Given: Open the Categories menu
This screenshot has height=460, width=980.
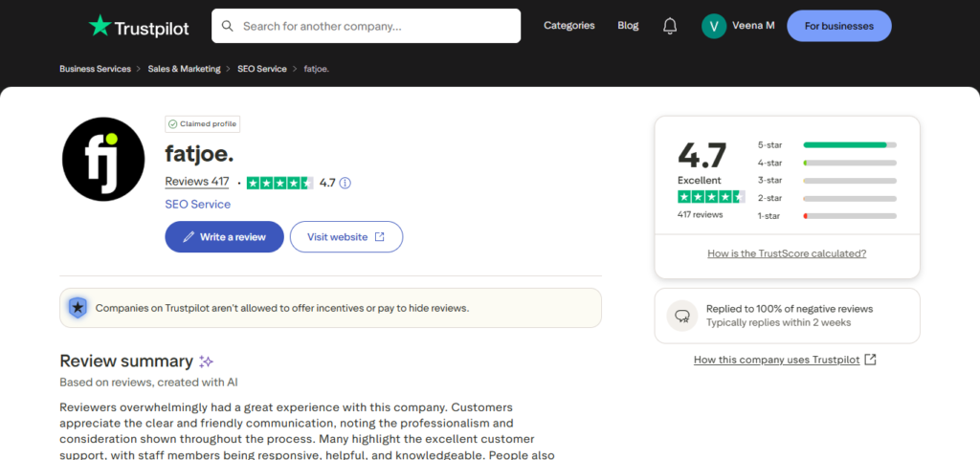Looking at the screenshot, I should tap(568, 26).
